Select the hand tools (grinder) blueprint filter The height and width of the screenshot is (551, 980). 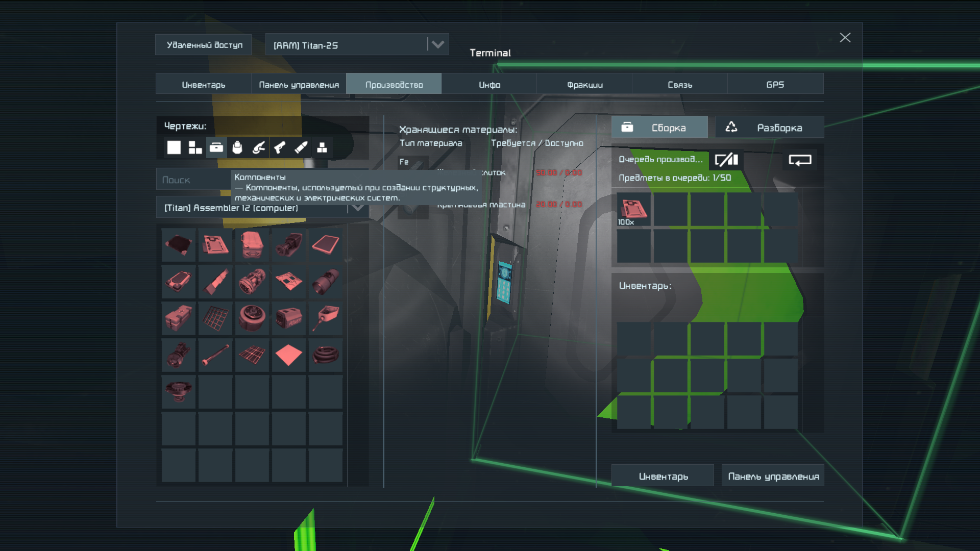(259, 148)
